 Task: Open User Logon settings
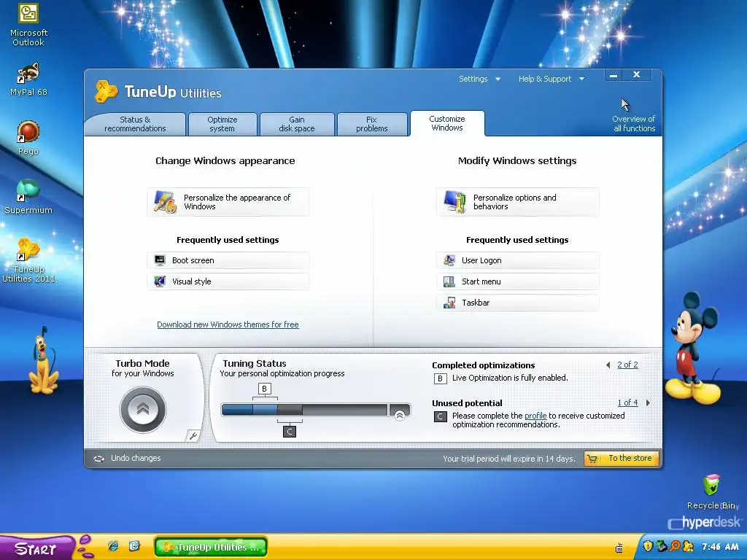pyautogui.click(x=517, y=260)
